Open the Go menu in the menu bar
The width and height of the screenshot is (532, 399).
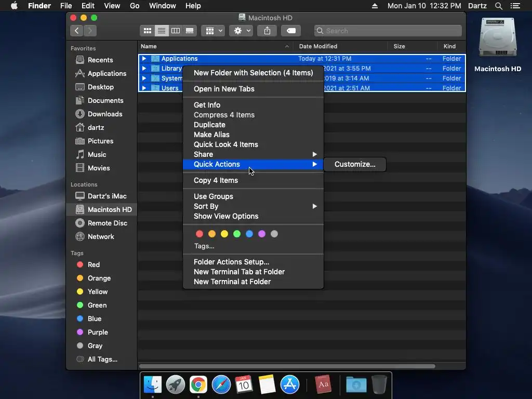[135, 6]
